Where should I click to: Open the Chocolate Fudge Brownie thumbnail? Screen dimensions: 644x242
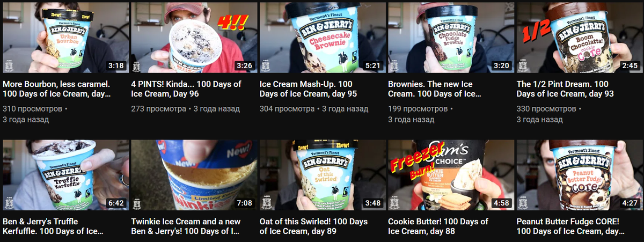pyautogui.click(x=451, y=38)
